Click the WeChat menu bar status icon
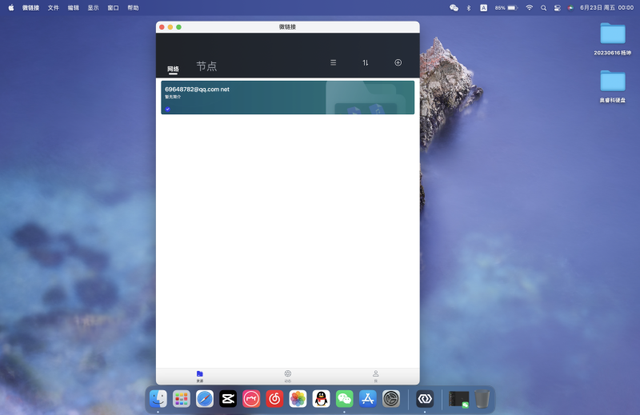640x415 pixels. tap(454, 8)
